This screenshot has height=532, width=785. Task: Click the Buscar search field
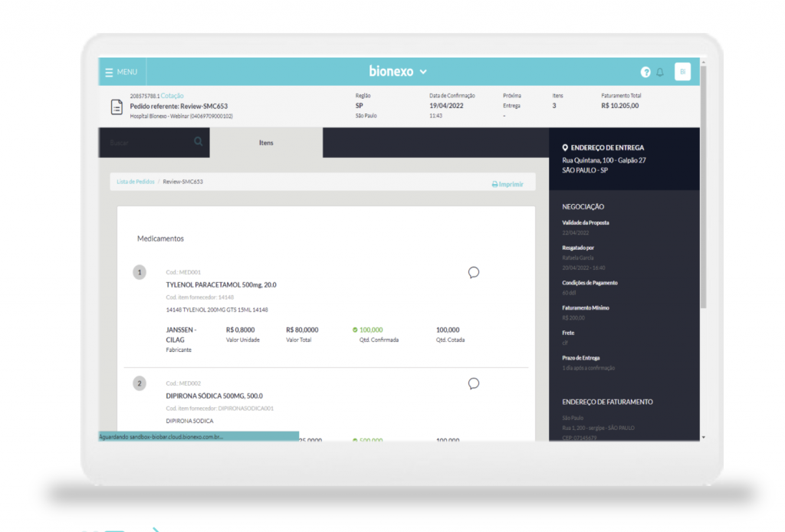149,143
